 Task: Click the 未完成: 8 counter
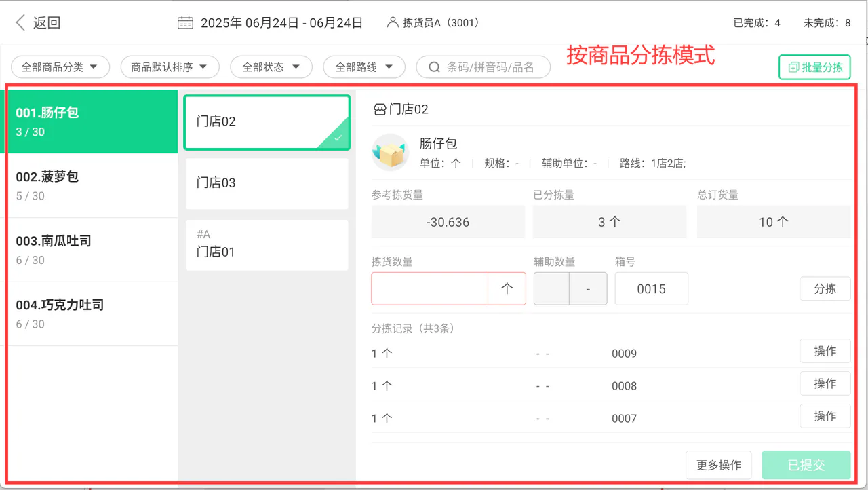pos(827,22)
